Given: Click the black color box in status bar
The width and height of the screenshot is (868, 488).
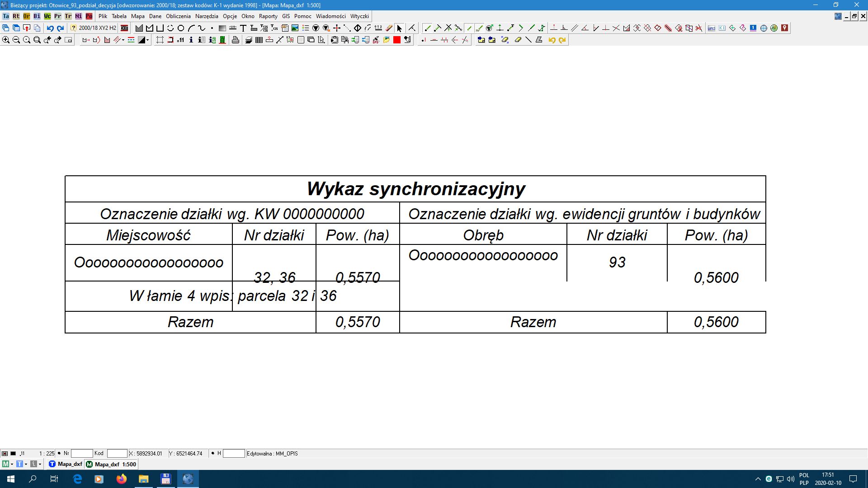Looking at the screenshot, I should pos(13,454).
